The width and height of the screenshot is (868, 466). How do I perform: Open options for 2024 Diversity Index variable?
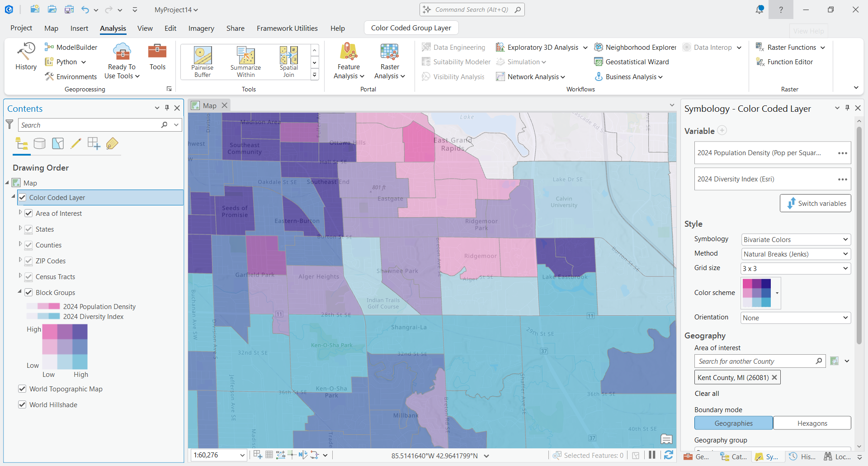842,179
